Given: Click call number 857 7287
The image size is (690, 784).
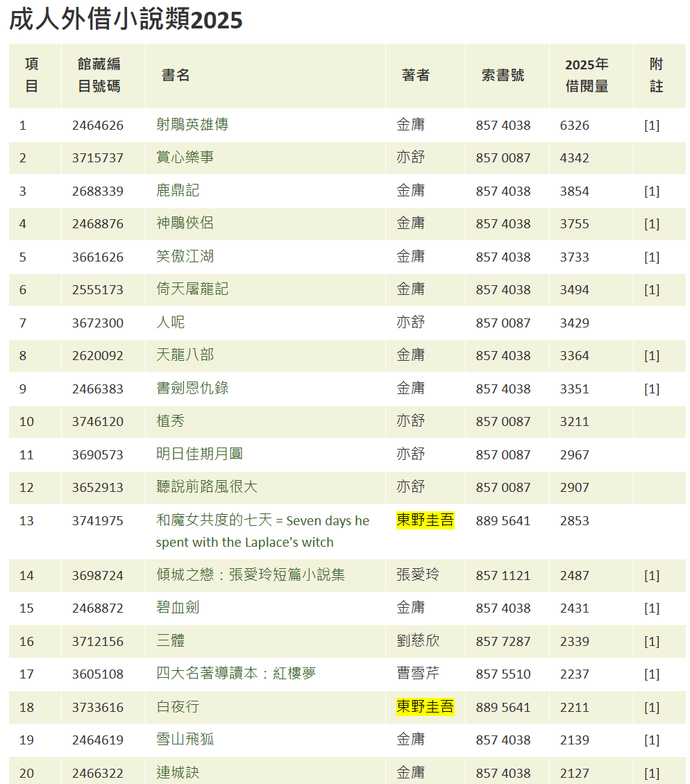Looking at the screenshot, I should 503,642.
